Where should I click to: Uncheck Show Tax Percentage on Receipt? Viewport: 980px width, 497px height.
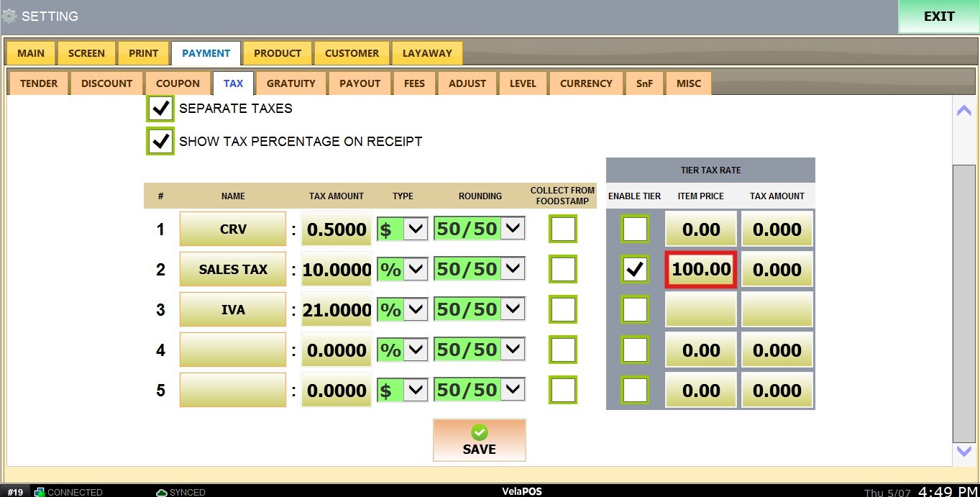(x=160, y=141)
